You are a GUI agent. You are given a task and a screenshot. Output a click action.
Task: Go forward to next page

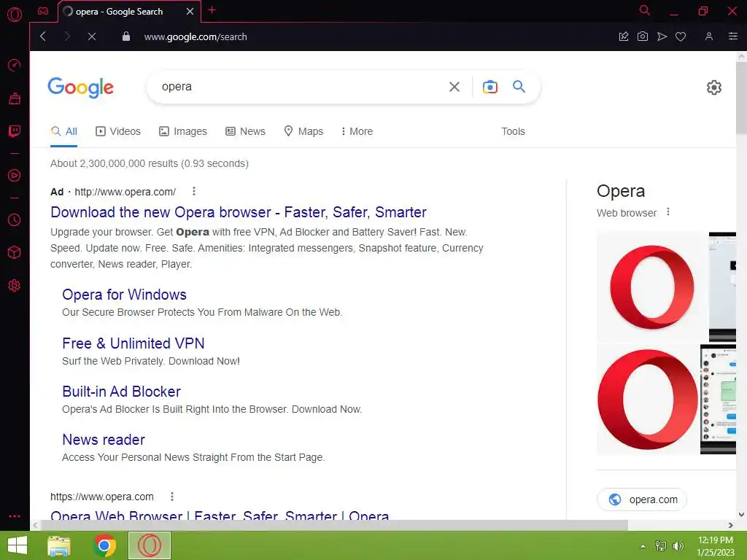coord(67,36)
